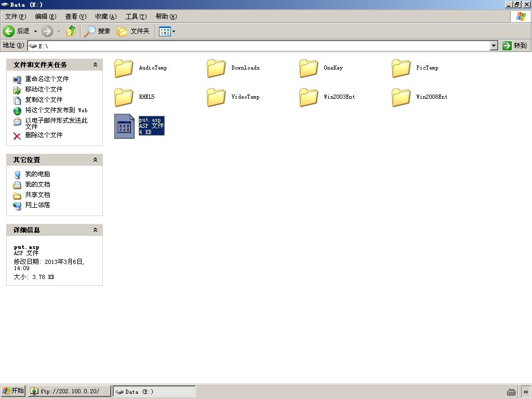This screenshot has width=532, height=399.
Task: Click the Windows flag logo
Action: click(x=521, y=16)
